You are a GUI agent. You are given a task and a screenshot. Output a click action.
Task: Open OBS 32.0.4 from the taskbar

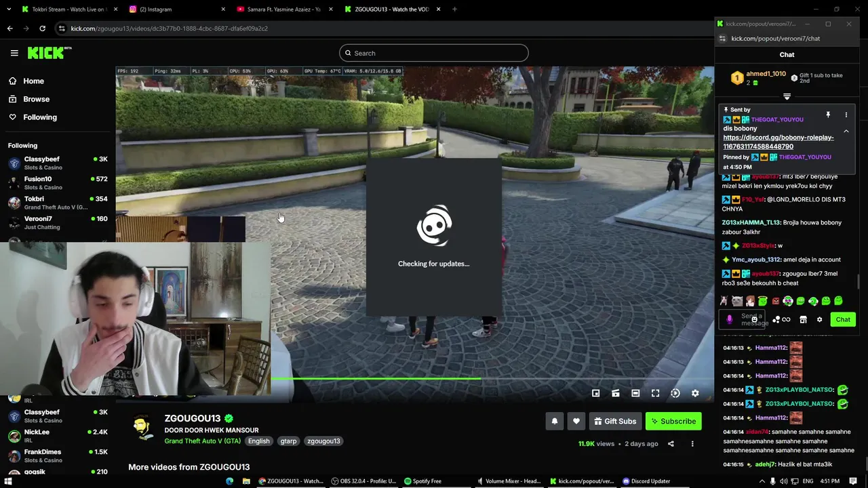click(363, 481)
